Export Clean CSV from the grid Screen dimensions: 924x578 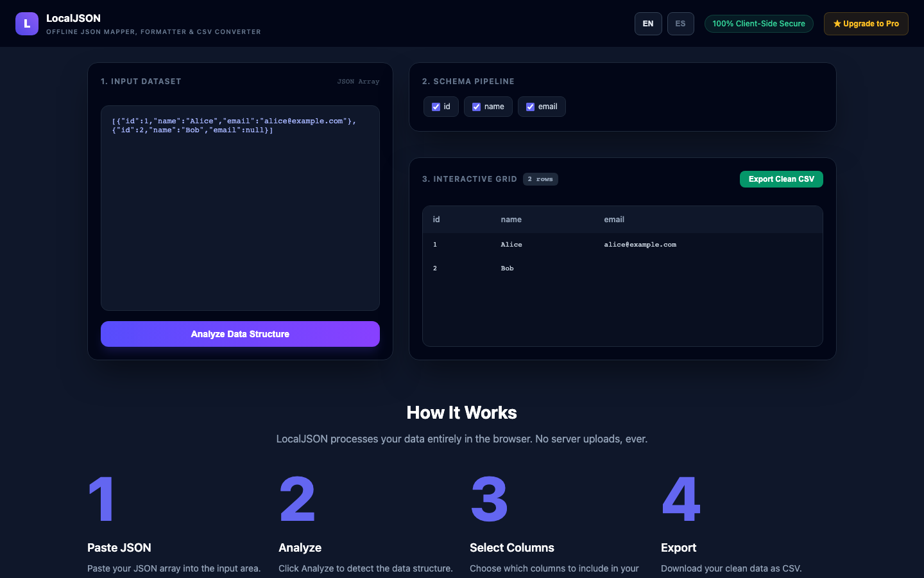(x=781, y=179)
